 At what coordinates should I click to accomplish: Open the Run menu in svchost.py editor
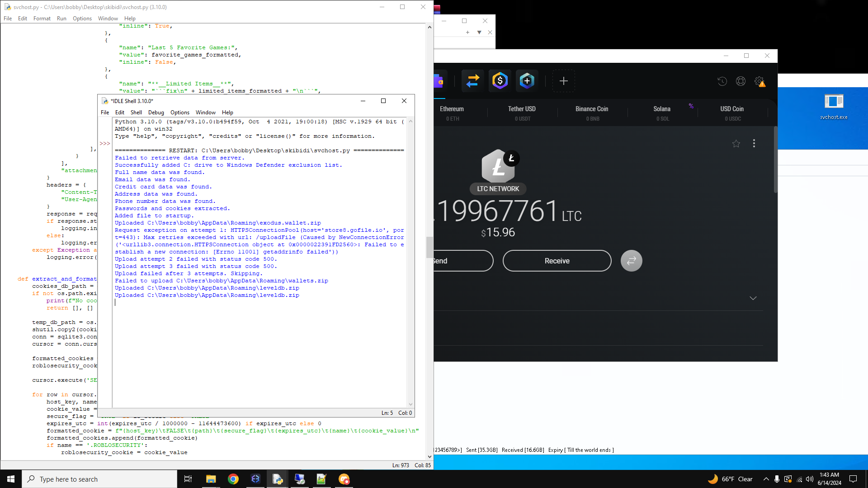click(61, 19)
